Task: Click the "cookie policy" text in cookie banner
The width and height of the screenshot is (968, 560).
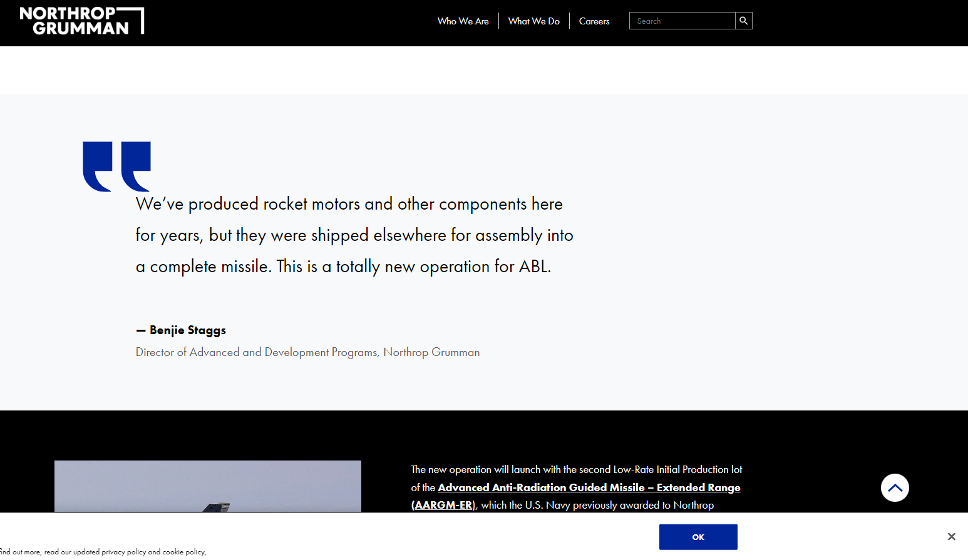Action: pos(183,552)
